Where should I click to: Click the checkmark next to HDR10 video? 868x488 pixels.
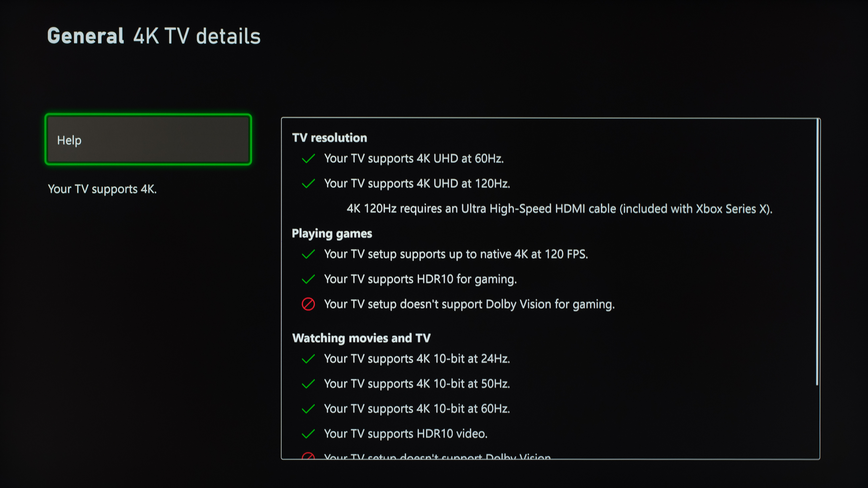(x=308, y=434)
